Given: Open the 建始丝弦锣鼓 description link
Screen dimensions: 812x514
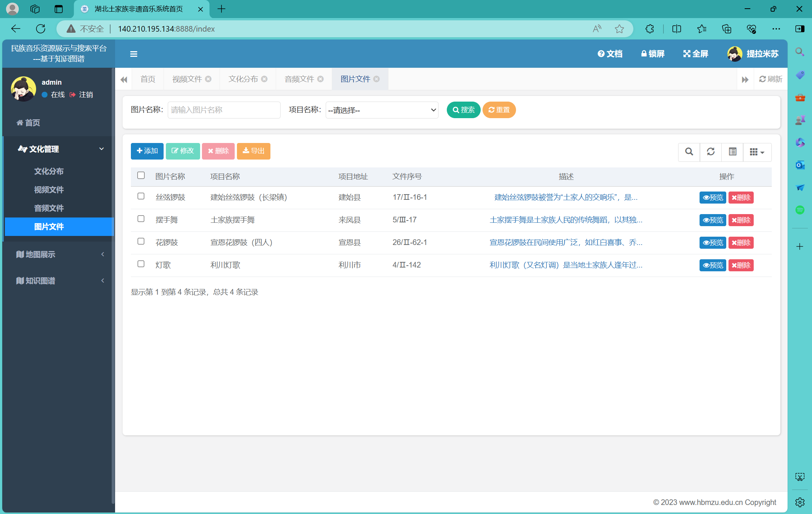Looking at the screenshot, I should (x=566, y=198).
